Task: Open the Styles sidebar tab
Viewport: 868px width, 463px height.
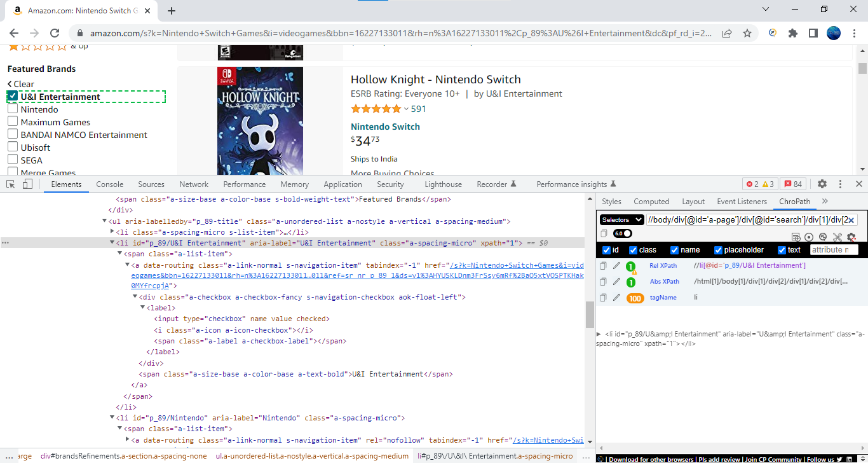Action: point(611,202)
